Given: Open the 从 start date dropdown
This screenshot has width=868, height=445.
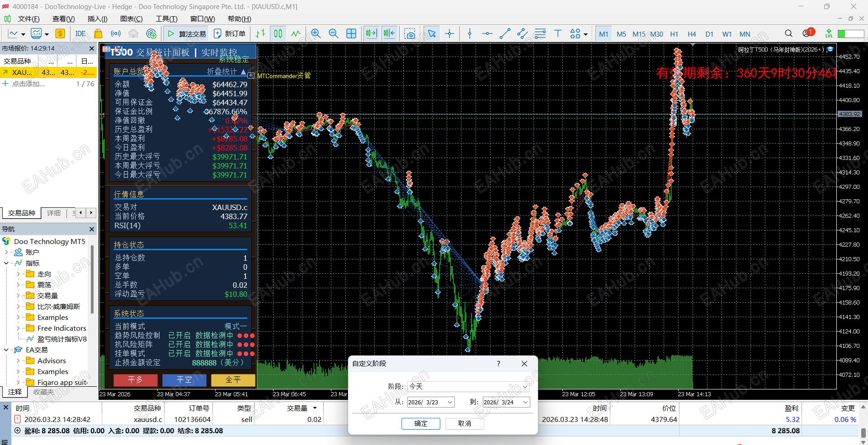Looking at the screenshot, I should 450,402.
